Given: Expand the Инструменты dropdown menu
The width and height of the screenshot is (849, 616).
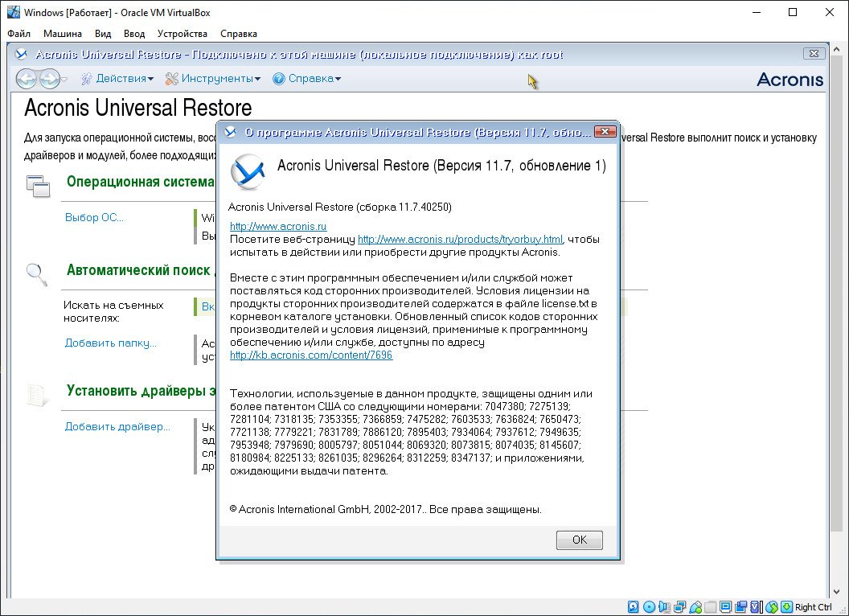Looking at the screenshot, I should coord(213,79).
